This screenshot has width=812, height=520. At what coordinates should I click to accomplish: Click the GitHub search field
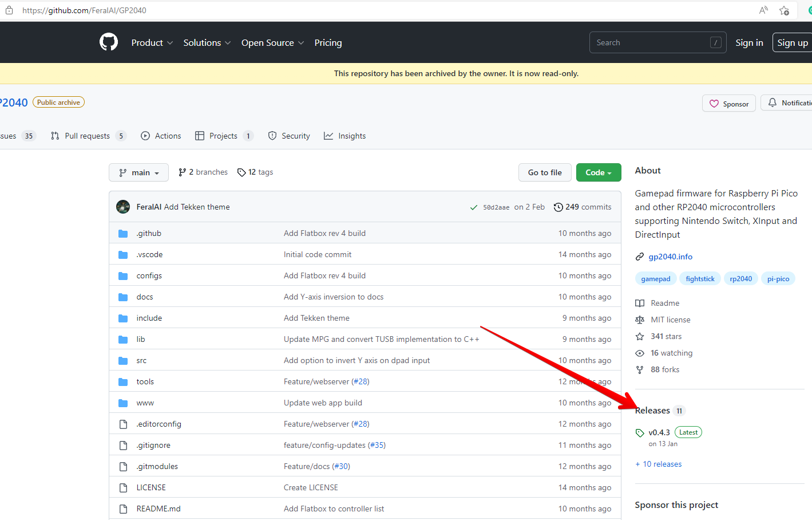pyautogui.click(x=658, y=42)
